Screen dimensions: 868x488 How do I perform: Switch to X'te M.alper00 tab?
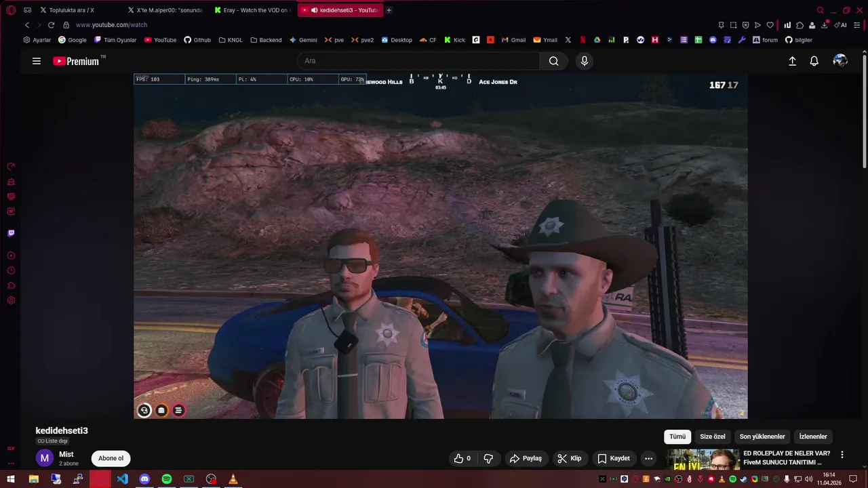pyautogui.click(x=165, y=10)
